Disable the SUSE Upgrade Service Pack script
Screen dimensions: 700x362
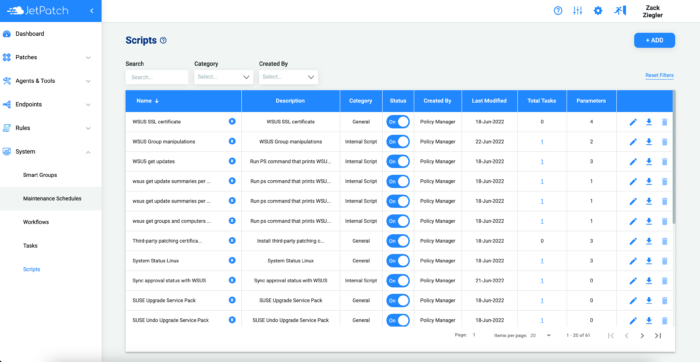(x=398, y=300)
